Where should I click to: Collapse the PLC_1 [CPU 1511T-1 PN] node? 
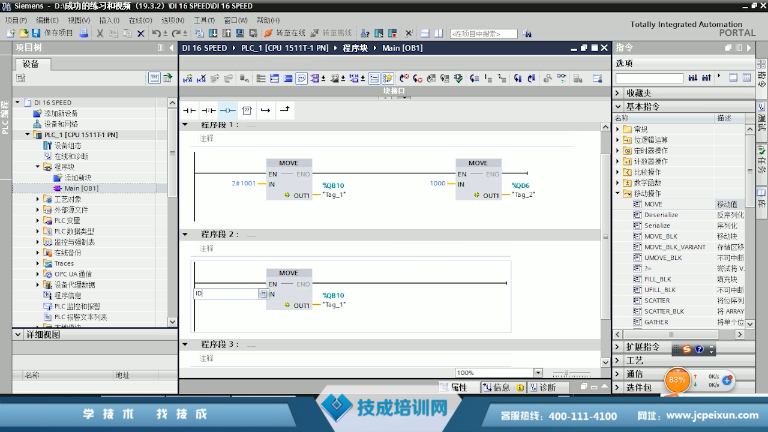(x=28, y=134)
